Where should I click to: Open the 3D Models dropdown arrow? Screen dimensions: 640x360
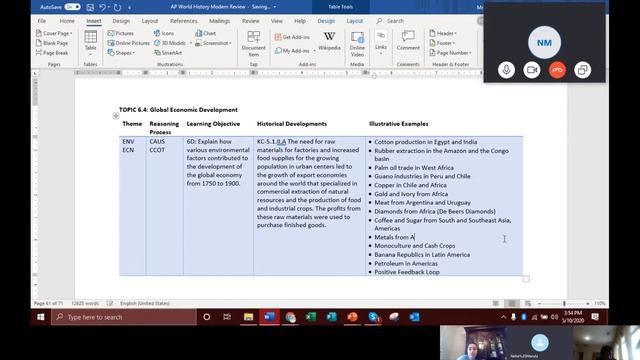(x=191, y=43)
